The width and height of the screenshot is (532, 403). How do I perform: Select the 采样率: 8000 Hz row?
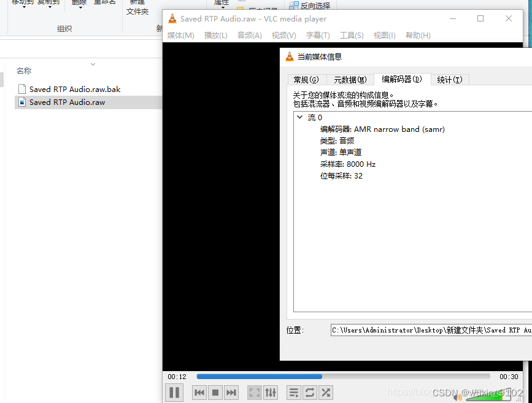pyautogui.click(x=348, y=164)
